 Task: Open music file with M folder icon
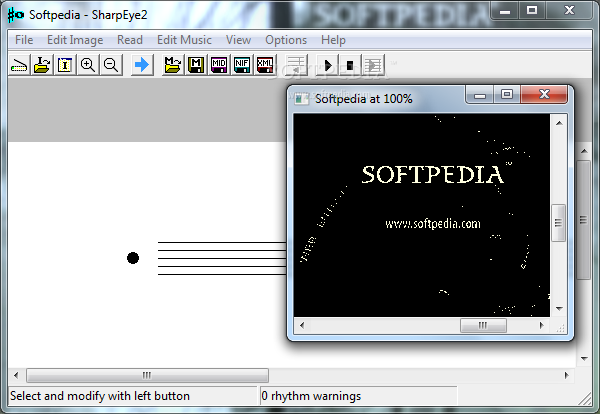(173, 65)
